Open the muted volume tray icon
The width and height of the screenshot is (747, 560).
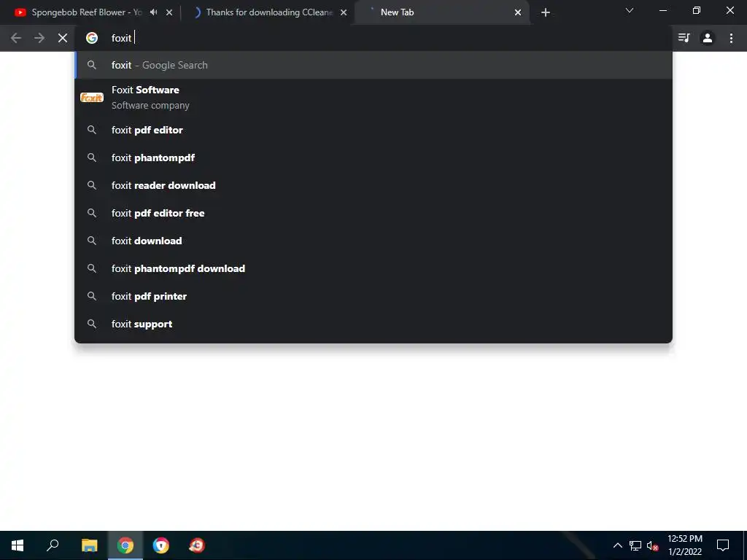tap(652, 545)
